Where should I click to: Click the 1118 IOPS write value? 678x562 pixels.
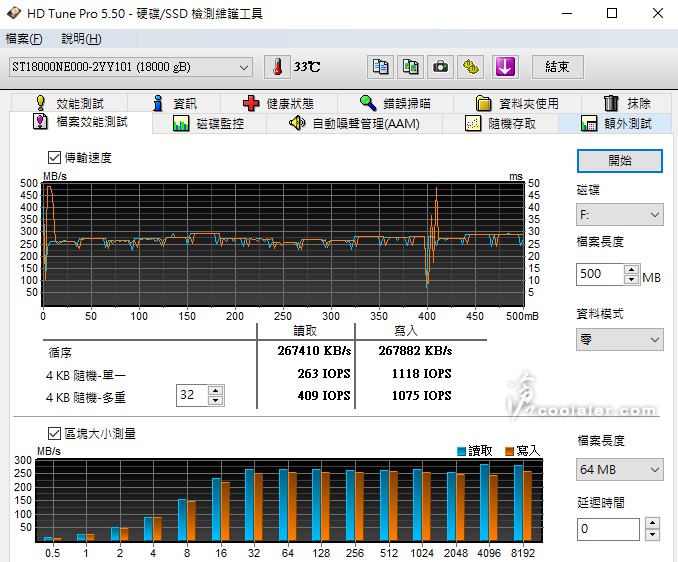pyautogui.click(x=422, y=374)
